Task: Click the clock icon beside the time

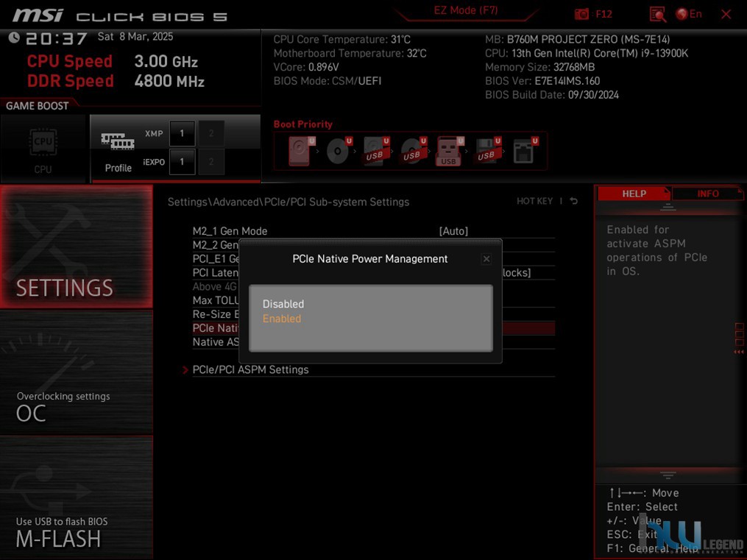Action: coord(14,37)
